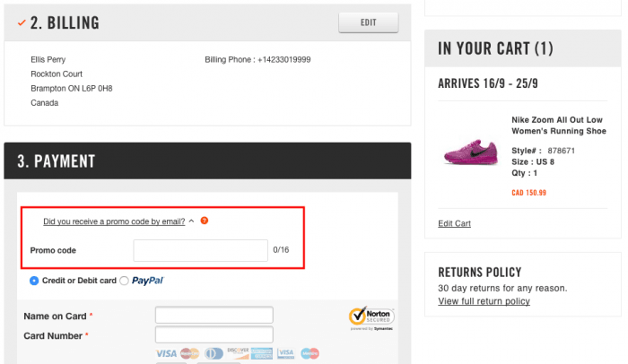Click the PayPal logo

tap(148, 281)
